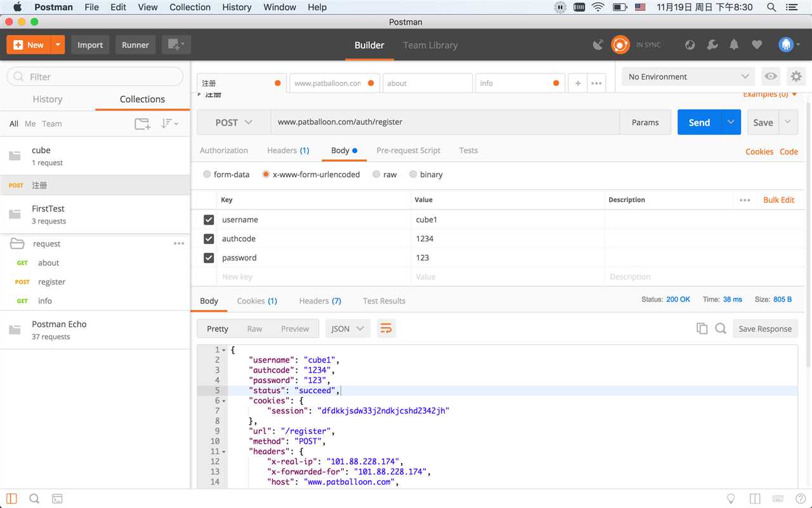
Task: Open the tab options ellipsis menu
Action: point(596,83)
